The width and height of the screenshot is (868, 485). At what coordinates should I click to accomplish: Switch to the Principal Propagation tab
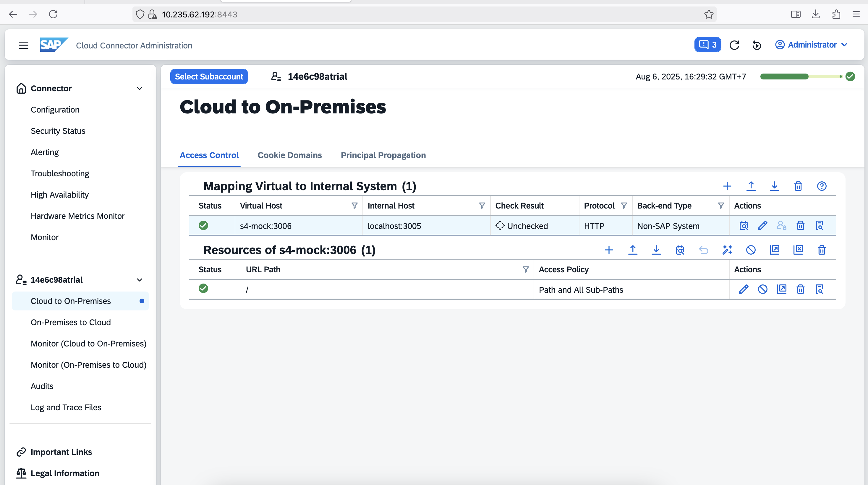(x=383, y=155)
